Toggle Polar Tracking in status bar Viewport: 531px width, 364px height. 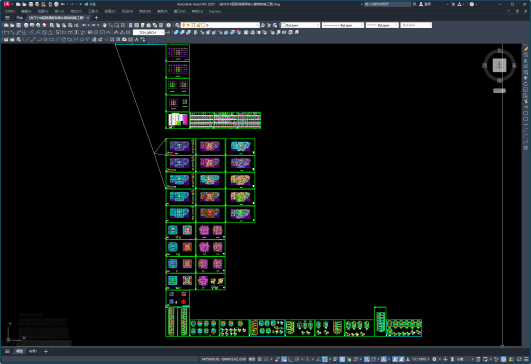click(297, 359)
